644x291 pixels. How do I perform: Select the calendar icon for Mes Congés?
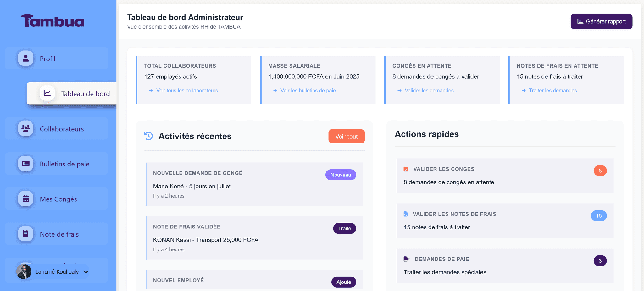[x=25, y=199]
